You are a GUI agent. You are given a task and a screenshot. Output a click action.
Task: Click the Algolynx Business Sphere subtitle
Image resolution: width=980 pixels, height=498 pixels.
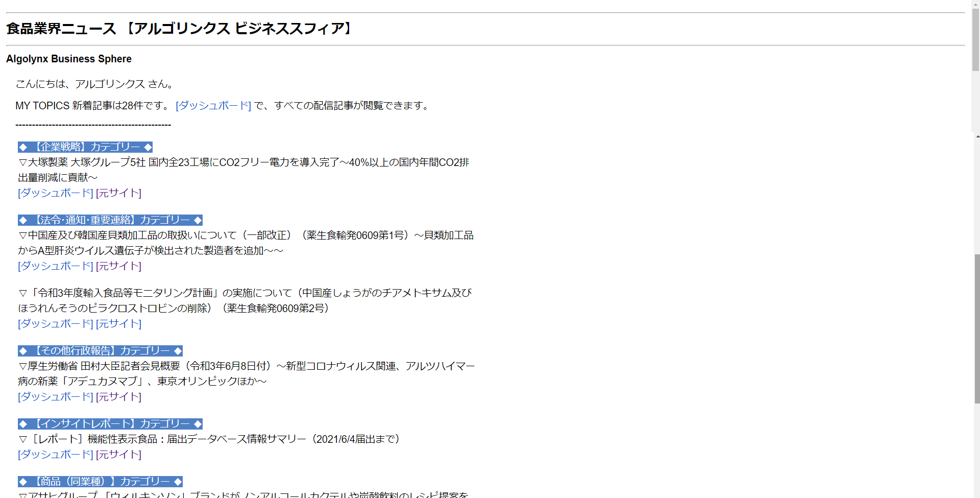(x=69, y=59)
